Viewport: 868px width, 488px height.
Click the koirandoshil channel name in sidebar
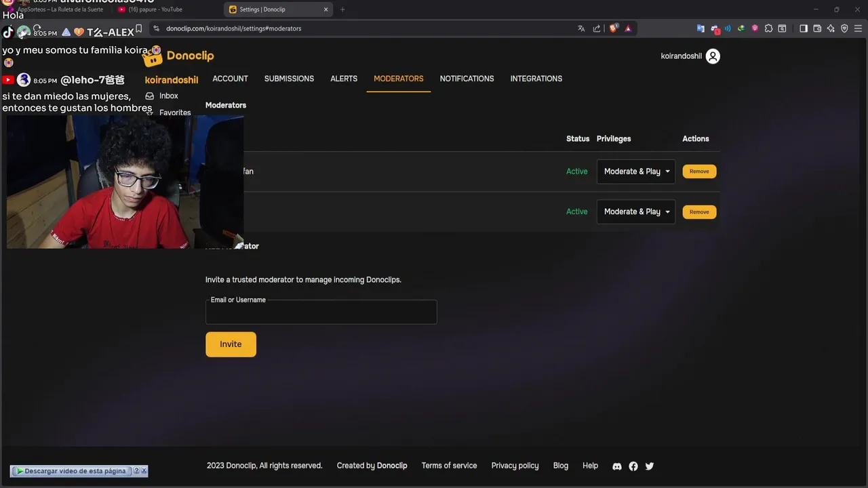[x=172, y=80]
